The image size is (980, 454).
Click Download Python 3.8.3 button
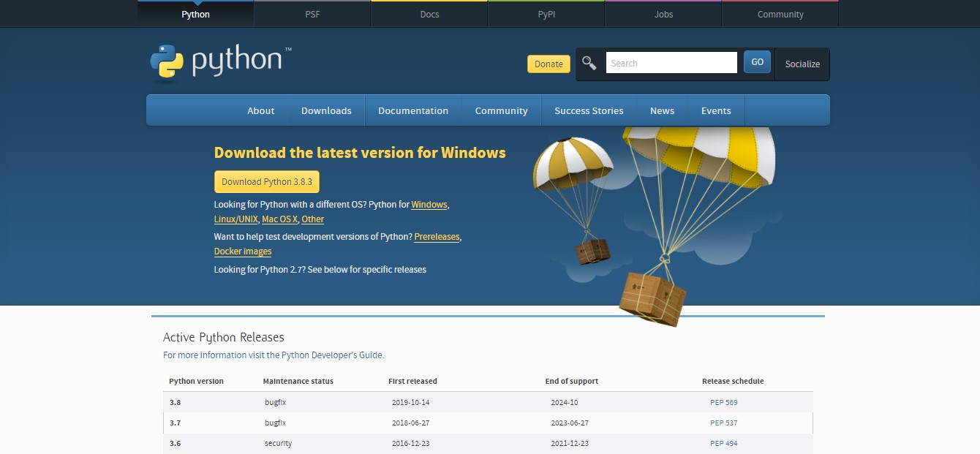(267, 181)
